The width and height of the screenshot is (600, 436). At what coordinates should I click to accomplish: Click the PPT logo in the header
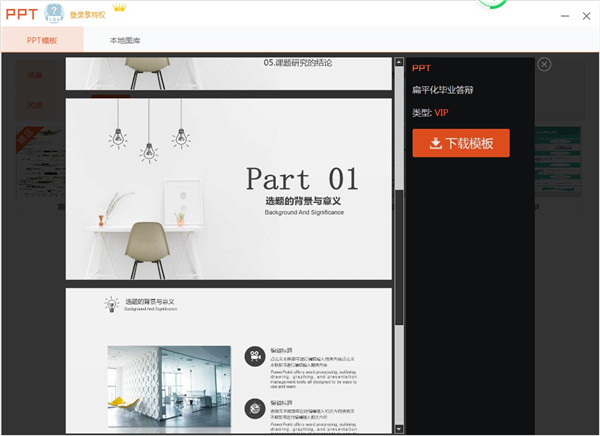coord(20,15)
